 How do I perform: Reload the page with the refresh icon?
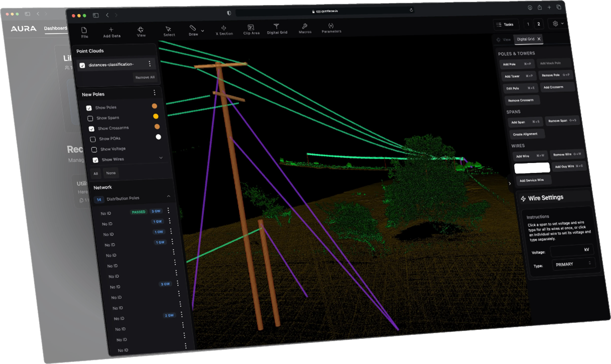411,10
